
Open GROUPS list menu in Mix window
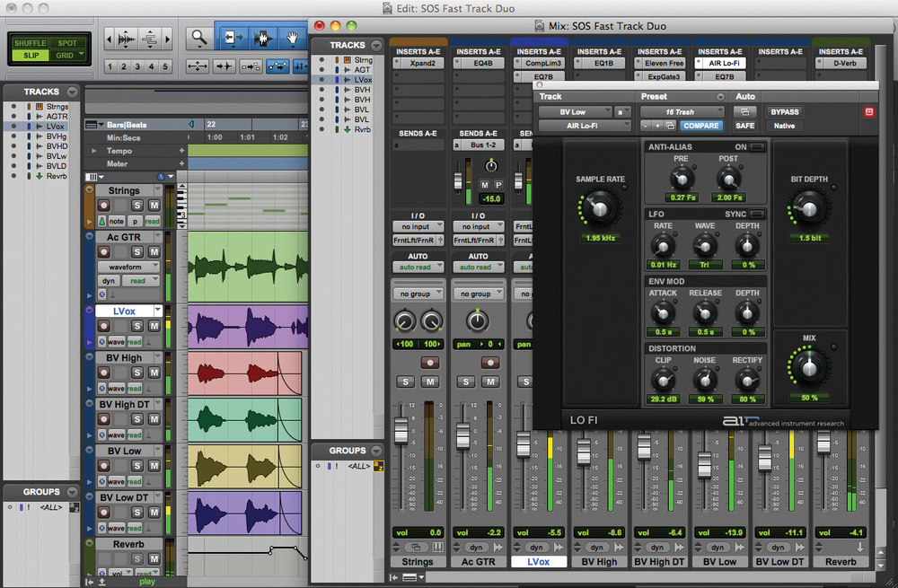tap(376, 451)
